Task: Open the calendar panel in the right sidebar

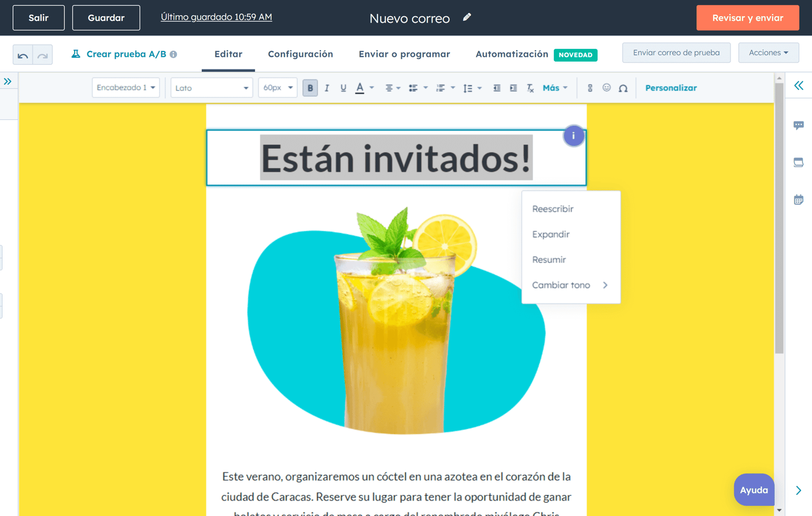Action: pyautogui.click(x=798, y=199)
